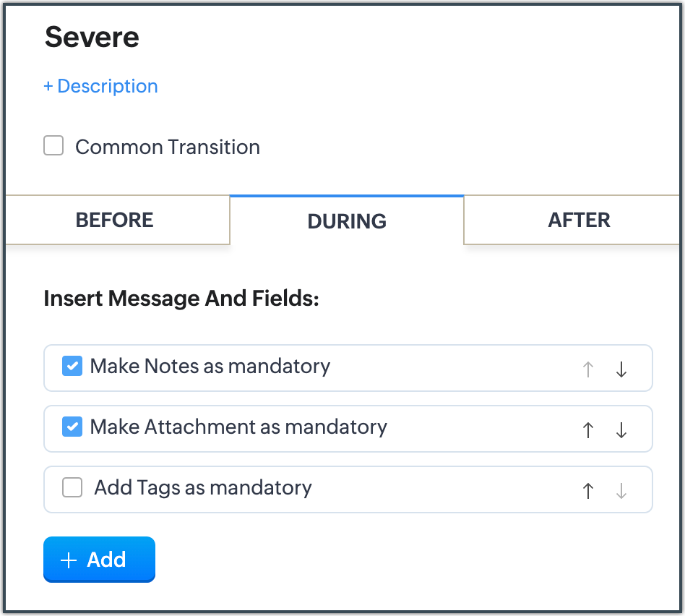Move Make Notes as mandatory down

click(x=621, y=369)
